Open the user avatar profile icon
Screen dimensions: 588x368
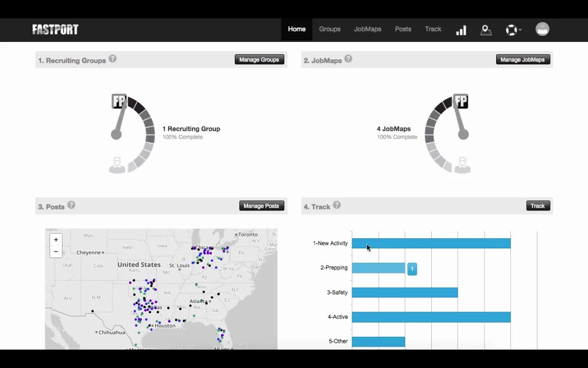[542, 29]
